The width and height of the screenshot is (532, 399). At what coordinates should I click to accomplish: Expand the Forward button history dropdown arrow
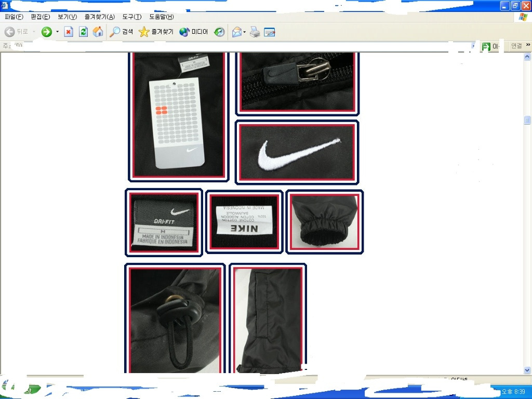[57, 32]
